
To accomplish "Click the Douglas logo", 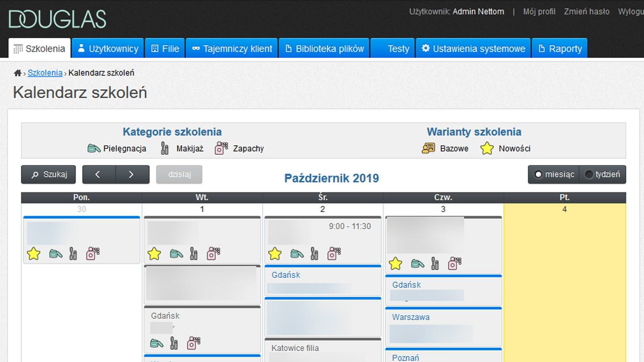I will pyautogui.click(x=58, y=19).
